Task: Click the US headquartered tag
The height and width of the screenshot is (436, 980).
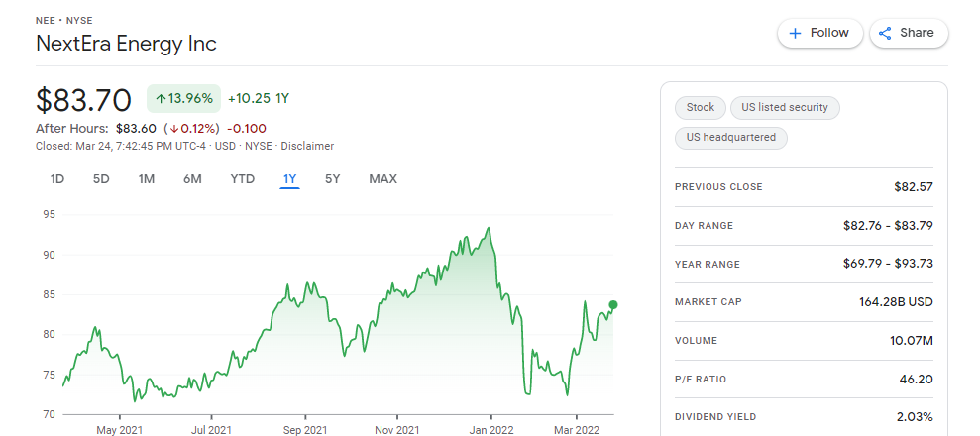Action: click(730, 138)
